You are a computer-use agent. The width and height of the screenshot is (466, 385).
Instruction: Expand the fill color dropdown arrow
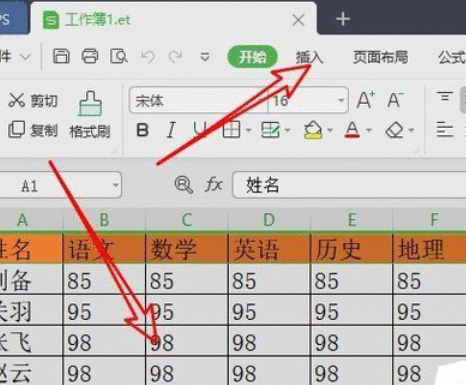point(330,130)
